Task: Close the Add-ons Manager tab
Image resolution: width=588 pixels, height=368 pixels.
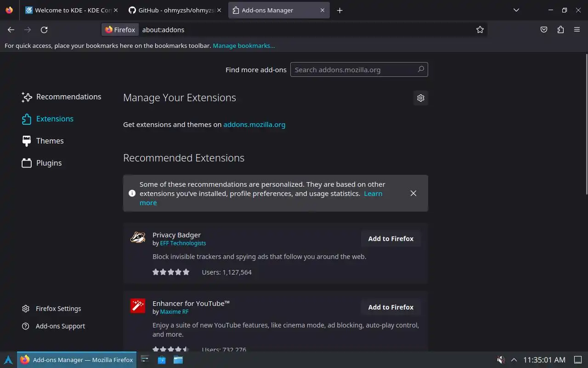Action: [x=322, y=10]
